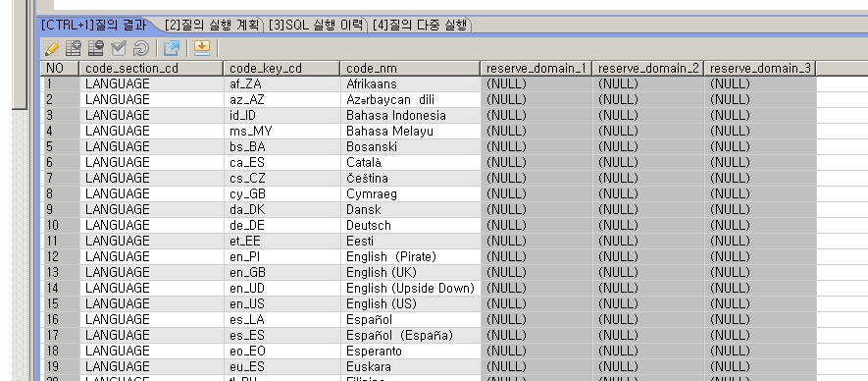Click the reserve_domain_3 column header
The width and height of the screenshot is (868, 381).
760,68
